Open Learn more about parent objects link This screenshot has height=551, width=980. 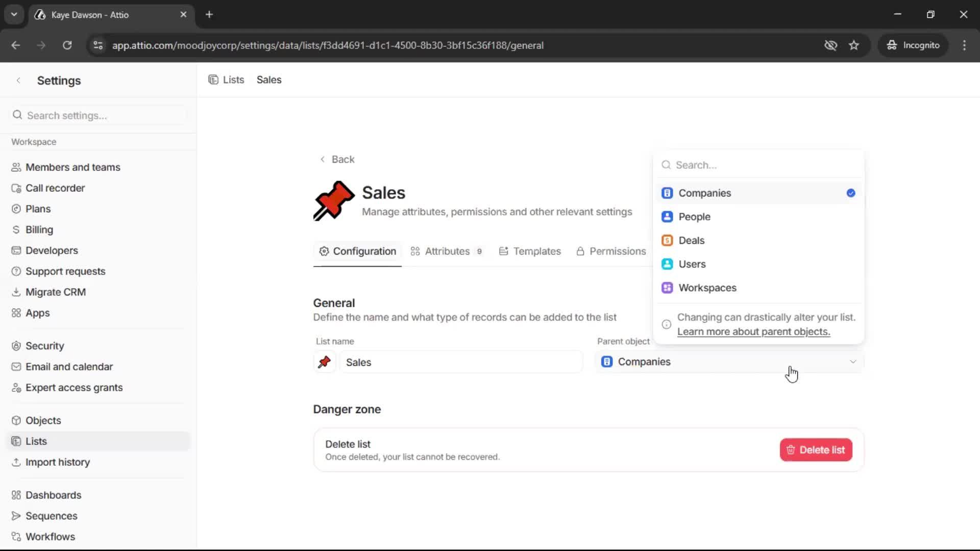pyautogui.click(x=754, y=332)
